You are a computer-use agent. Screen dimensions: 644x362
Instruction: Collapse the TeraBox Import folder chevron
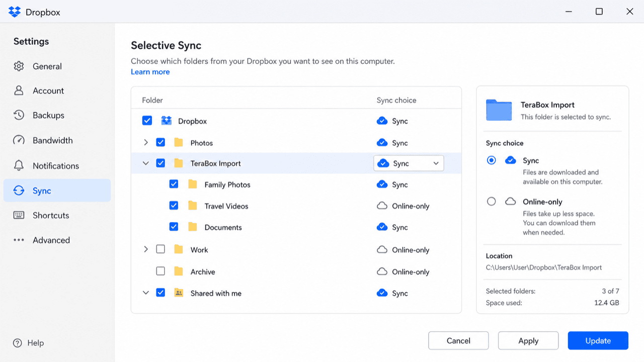146,163
